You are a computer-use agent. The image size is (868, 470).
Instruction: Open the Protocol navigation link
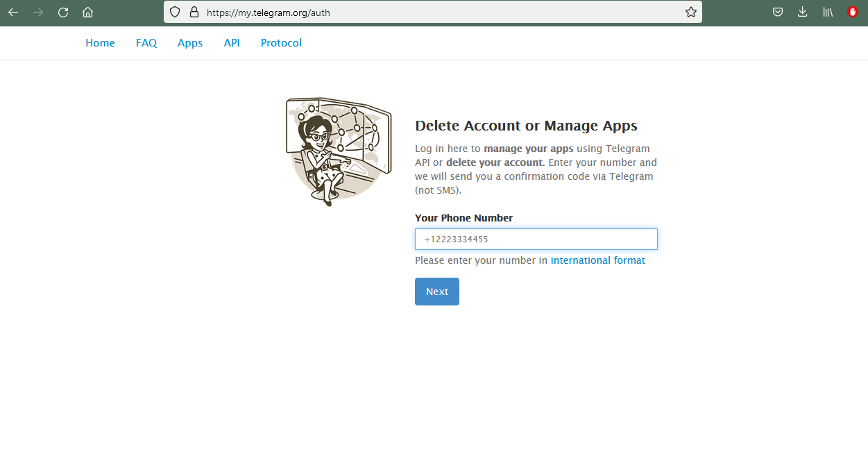tap(281, 43)
